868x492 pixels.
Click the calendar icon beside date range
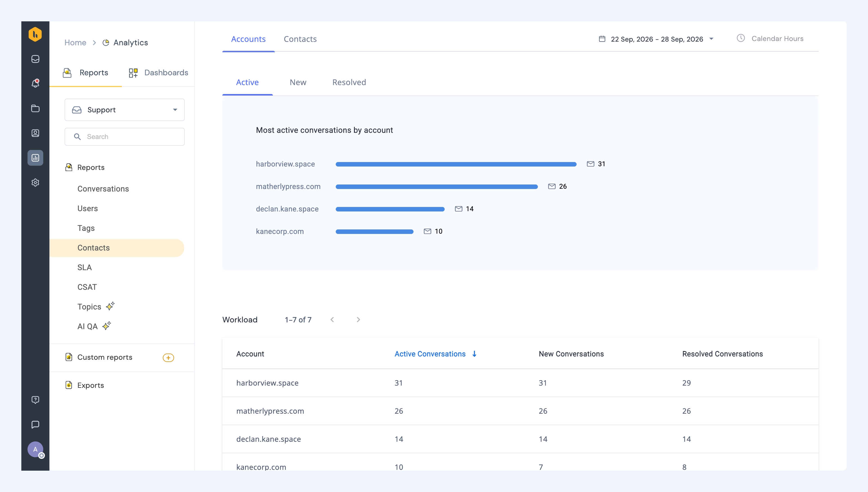pos(602,39)
